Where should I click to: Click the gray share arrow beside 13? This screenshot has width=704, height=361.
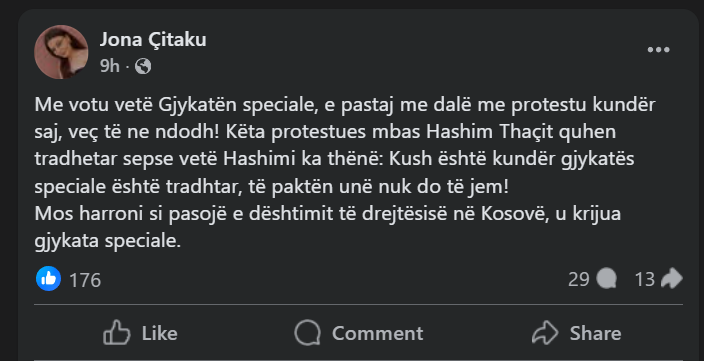point(672,279)
